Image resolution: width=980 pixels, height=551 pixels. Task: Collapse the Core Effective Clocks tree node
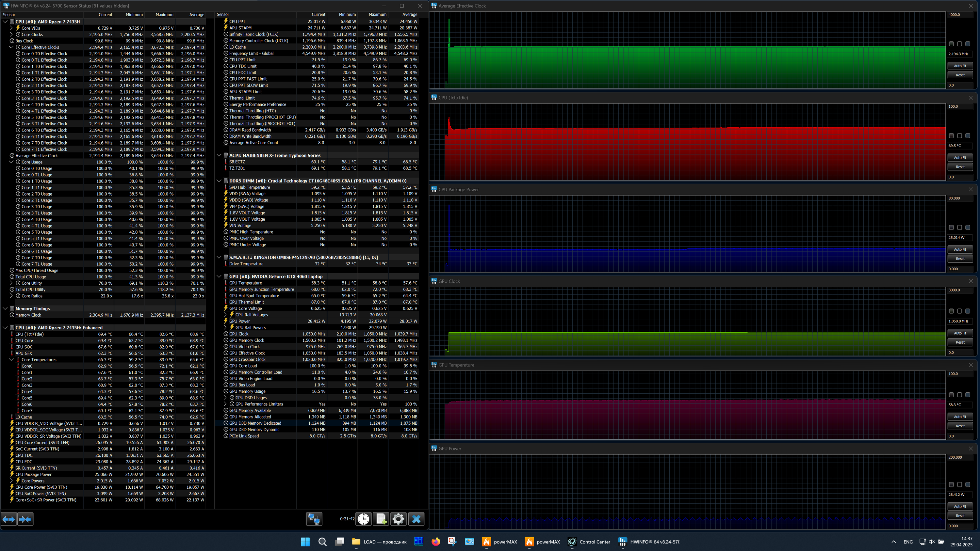point(11,47)
